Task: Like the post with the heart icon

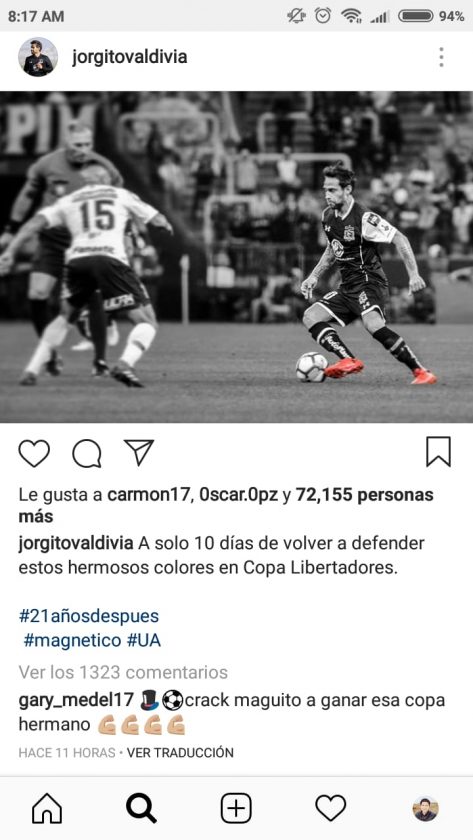Action: (34, 453)
